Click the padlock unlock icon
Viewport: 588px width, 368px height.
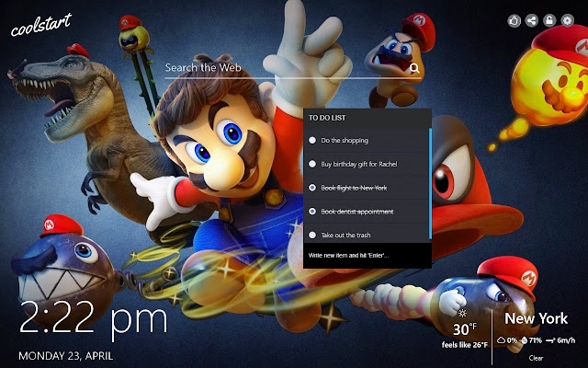(549, 20)
